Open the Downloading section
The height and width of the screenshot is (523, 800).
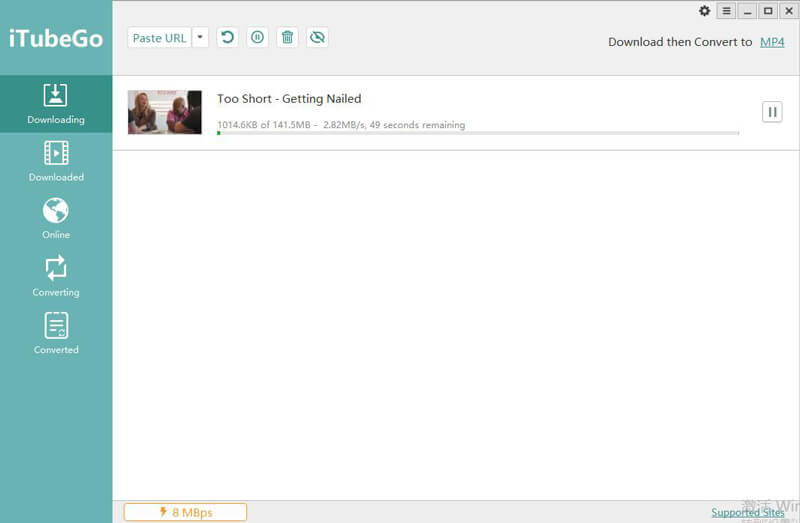click(x=56, y=104)
